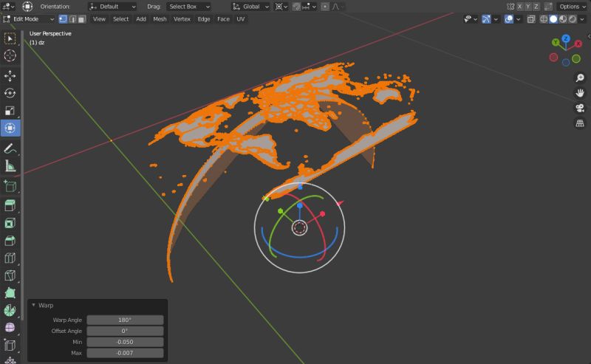Image resolution: width=591 pixels, height=364 pixels.
Task: Select the Transform tool
Action: [10, 128]
